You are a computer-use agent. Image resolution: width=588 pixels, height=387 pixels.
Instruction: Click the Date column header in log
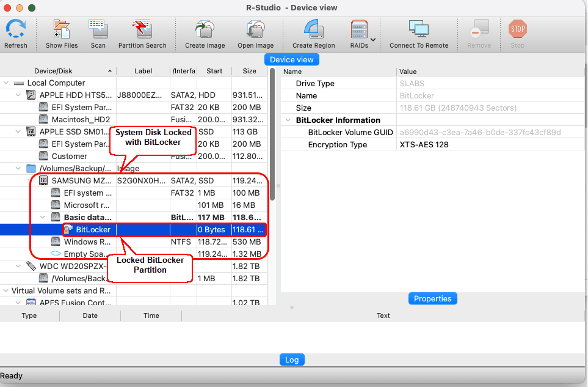pos(90,315)
